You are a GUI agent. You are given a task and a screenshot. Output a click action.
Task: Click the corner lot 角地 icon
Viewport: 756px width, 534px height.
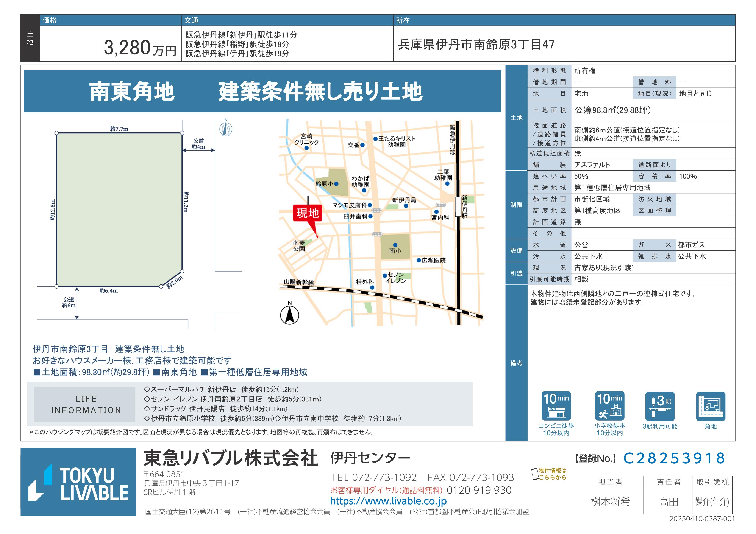coord(711,406)
